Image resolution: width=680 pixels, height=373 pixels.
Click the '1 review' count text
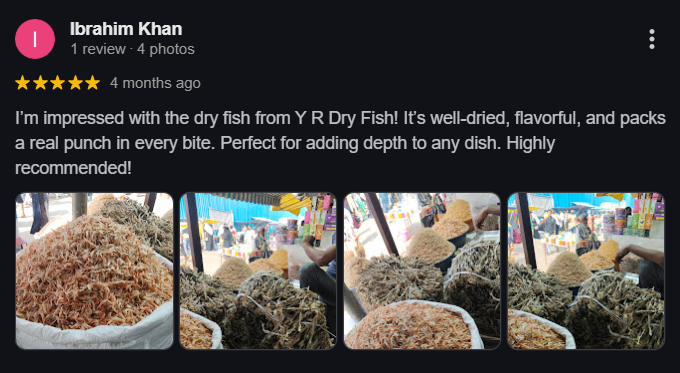tap(98, 49)
